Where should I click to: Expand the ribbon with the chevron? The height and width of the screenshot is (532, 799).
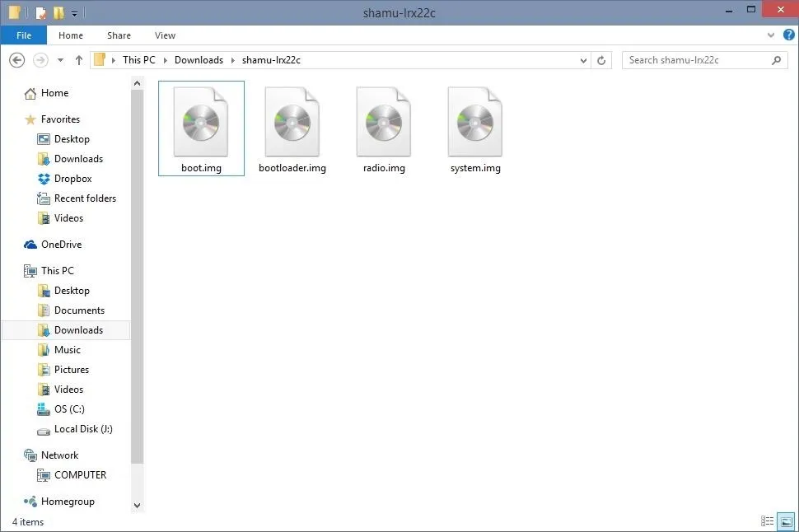pos(770,35)
